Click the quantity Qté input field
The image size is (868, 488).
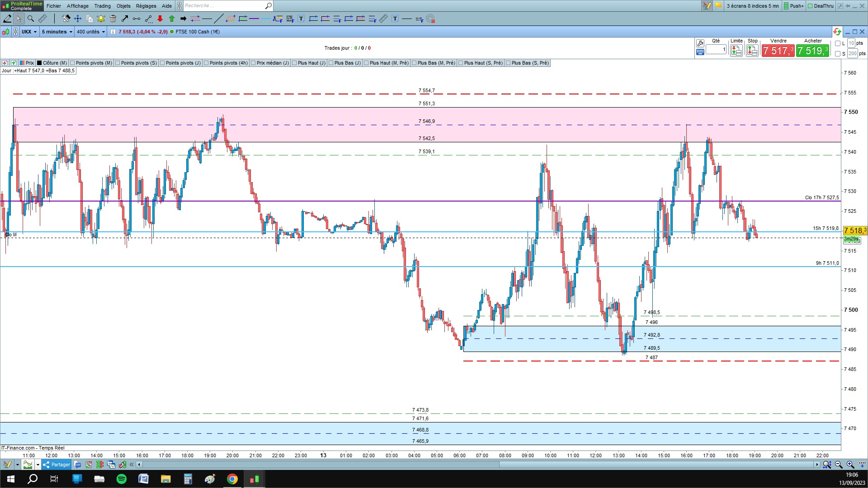coord(716,50)
